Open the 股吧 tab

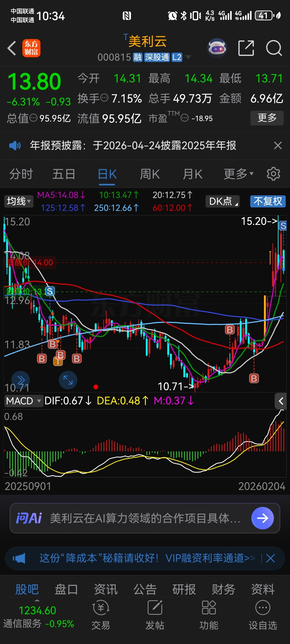click(x=27, y=590)
